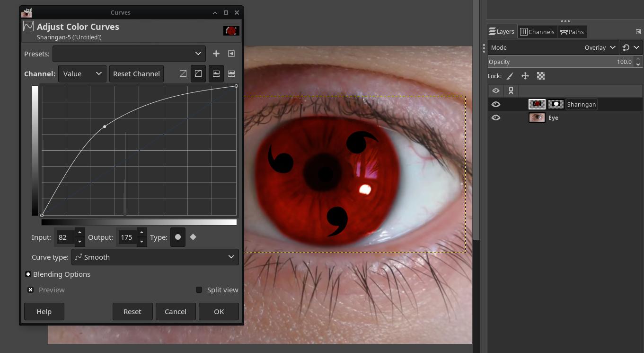Toggle the Preview checkbox

click(30, 290)
